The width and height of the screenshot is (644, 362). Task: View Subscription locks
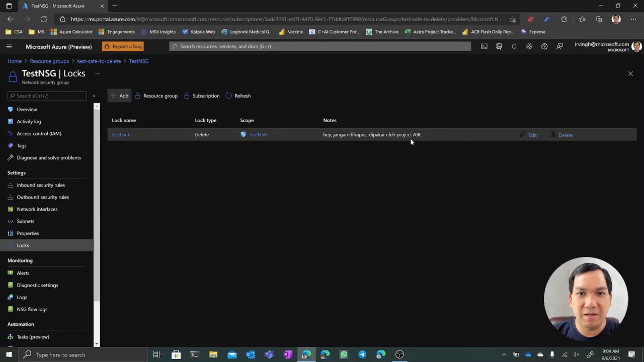click(x=202, y=96)
